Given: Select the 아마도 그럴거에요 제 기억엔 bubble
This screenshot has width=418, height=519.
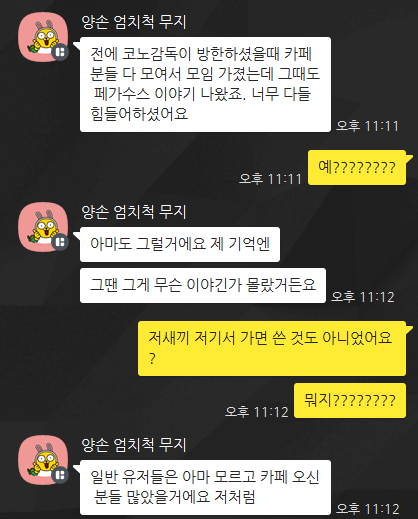Looking at the screenshot, I should click(180, 244).
